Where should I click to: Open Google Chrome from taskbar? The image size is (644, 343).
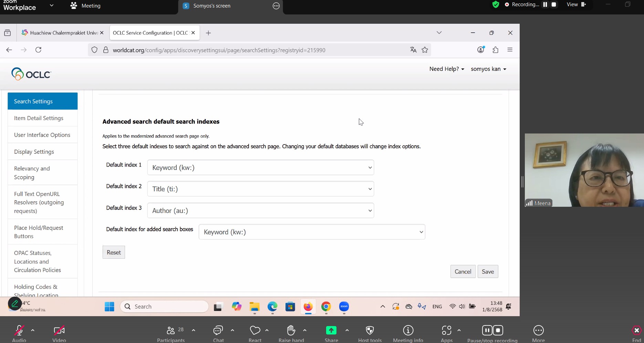coord(326,307)
